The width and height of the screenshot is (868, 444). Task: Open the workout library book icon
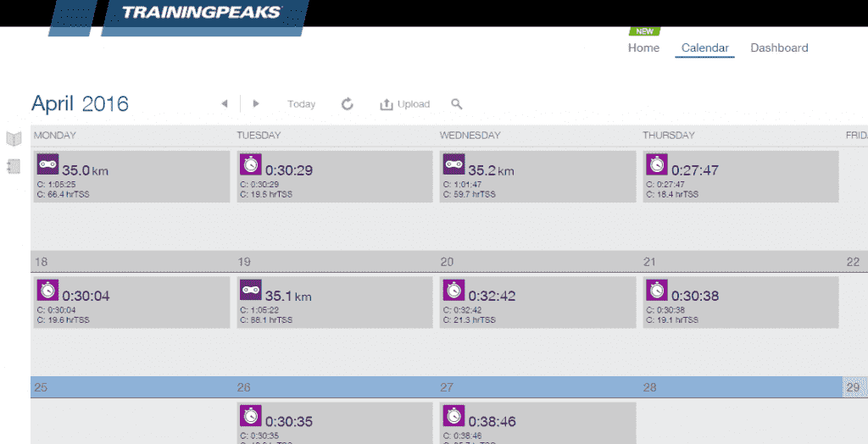click(x=13, y=139)
